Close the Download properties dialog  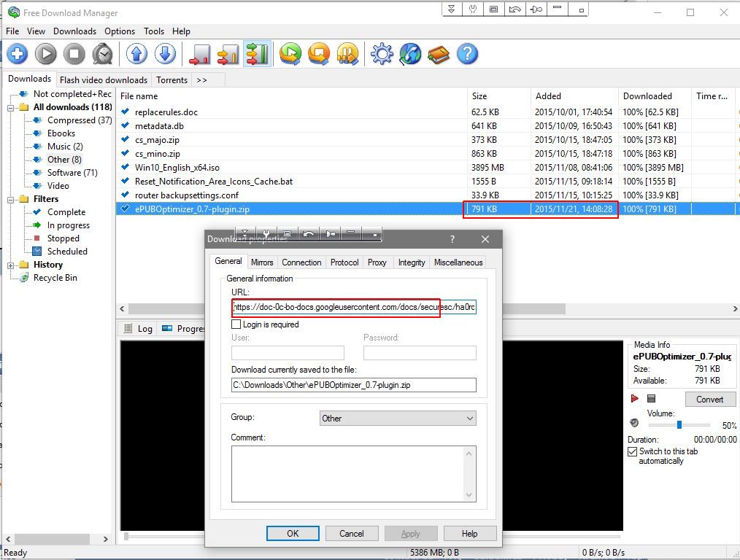point(485,239)
